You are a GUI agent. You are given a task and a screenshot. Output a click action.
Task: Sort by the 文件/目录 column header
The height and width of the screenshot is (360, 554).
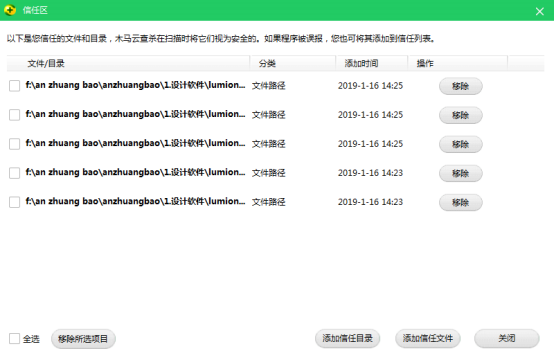(x=128, y=64)
